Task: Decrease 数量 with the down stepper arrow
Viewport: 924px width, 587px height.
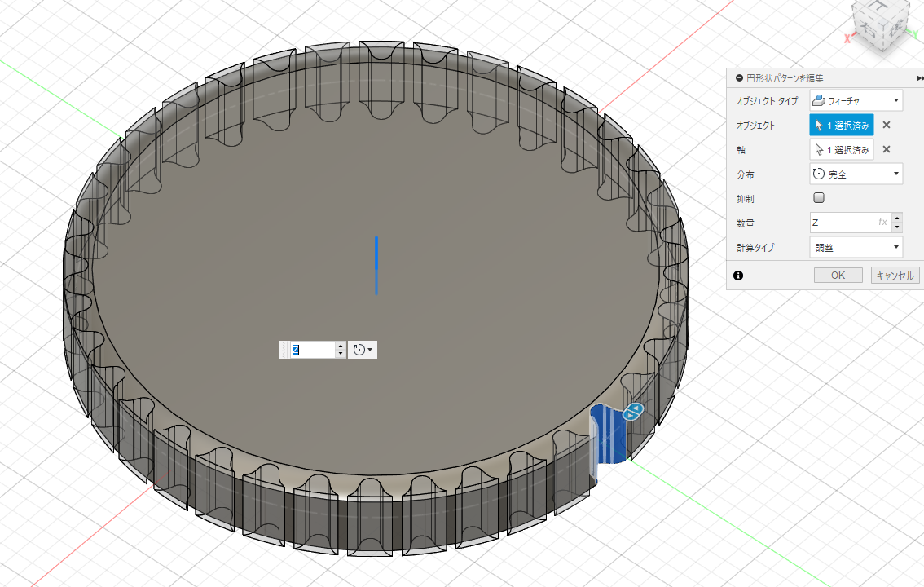Action: pos(897,227)
